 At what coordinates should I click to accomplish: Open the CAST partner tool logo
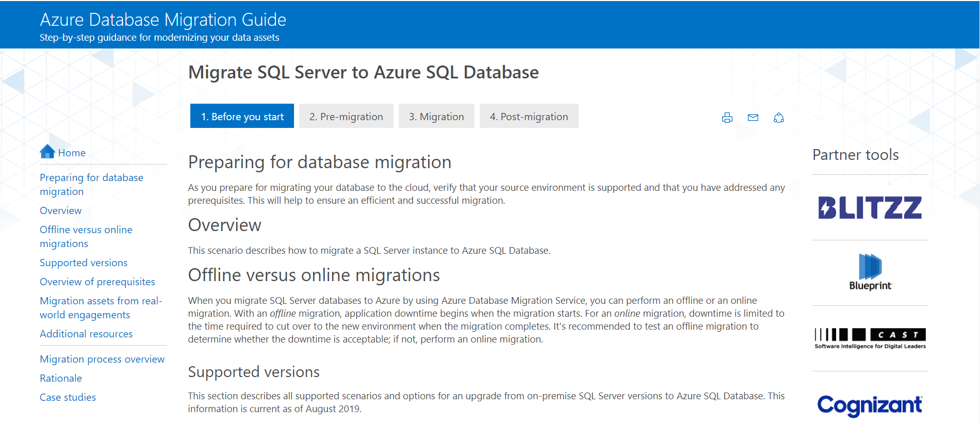(870, 338)
